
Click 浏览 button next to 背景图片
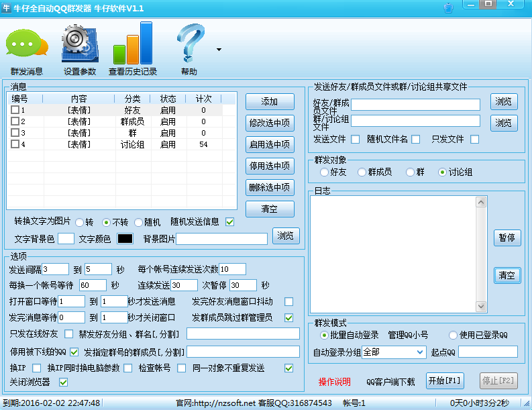[286, 236]
